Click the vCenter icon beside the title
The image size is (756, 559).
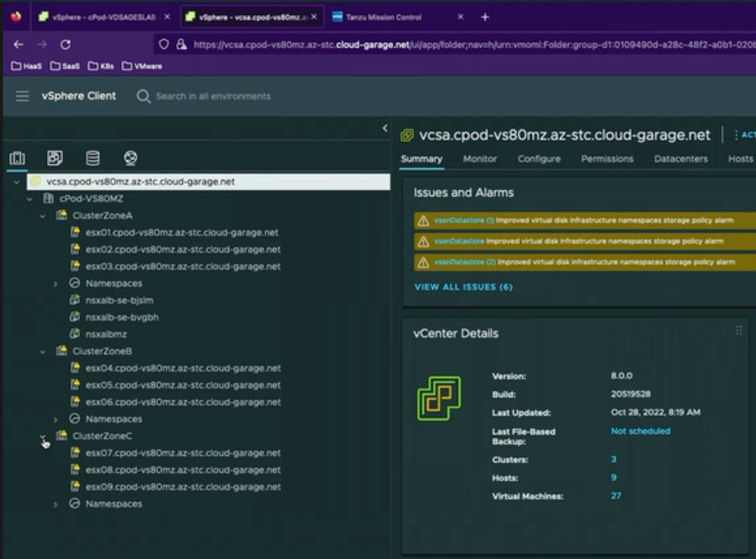tap(408, 135)
